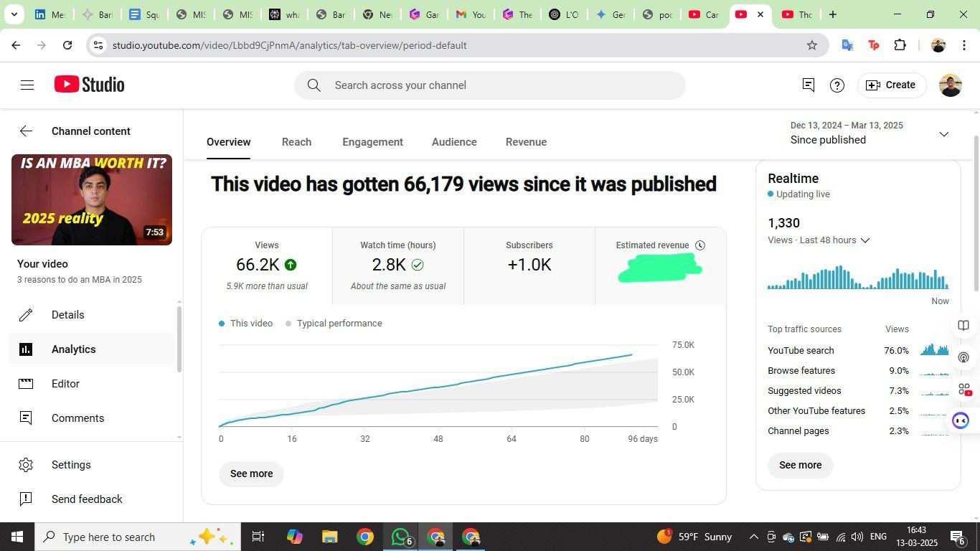Viewport: 980px width, 551px height.
Task: Bookmark this page with star icon
Action: click(812, 45)
